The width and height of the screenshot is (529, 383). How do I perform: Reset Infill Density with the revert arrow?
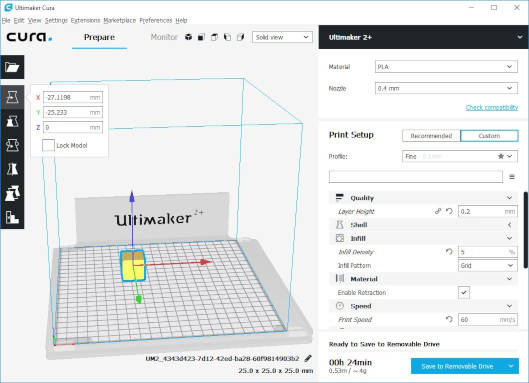[449, 252]
